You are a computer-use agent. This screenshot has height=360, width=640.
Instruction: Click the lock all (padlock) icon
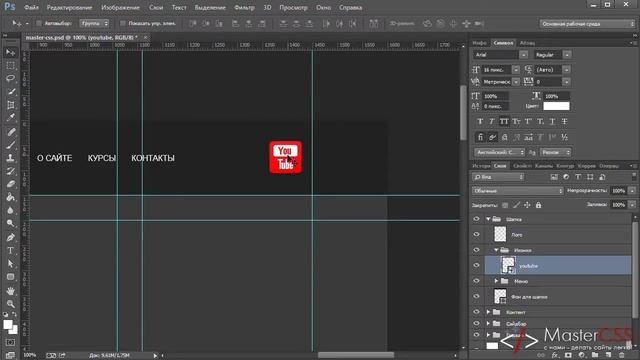point(538,205)
